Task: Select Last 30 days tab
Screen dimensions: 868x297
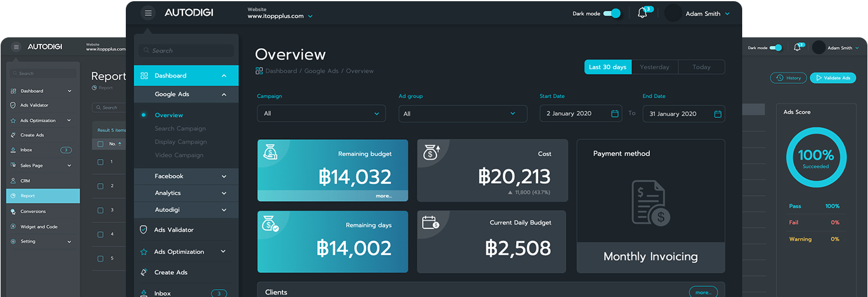Action: coord(607,67)
